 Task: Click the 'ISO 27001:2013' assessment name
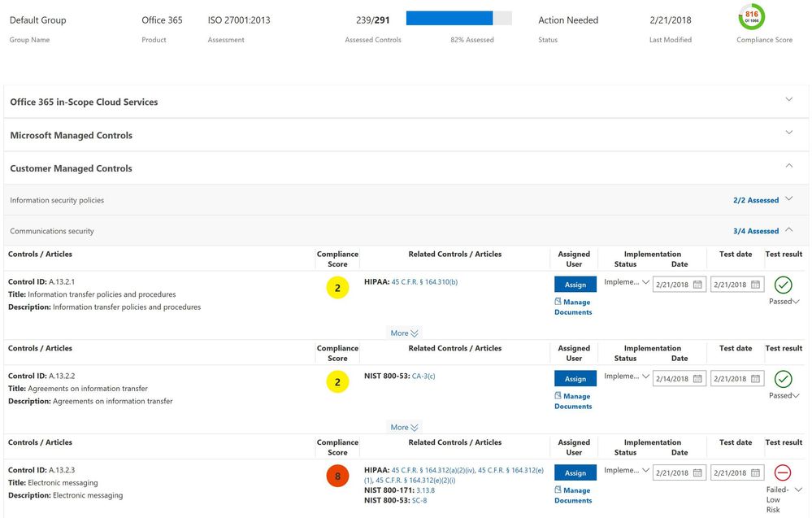[x=239, y=20]
